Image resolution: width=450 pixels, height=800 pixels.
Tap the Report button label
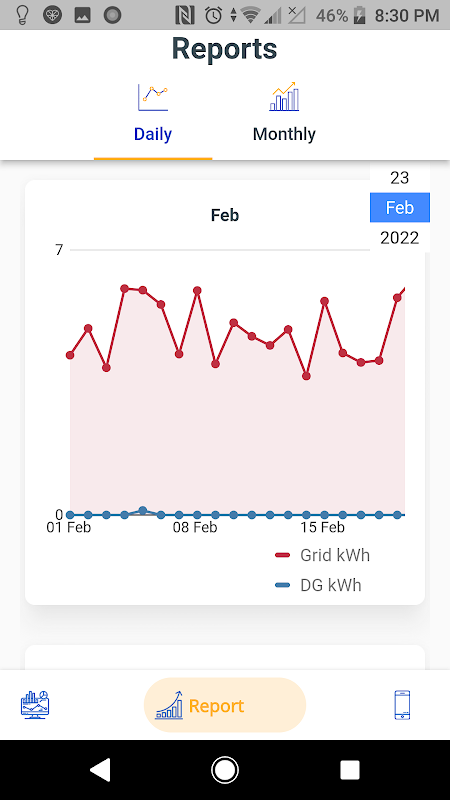click(x=216, y=706)
